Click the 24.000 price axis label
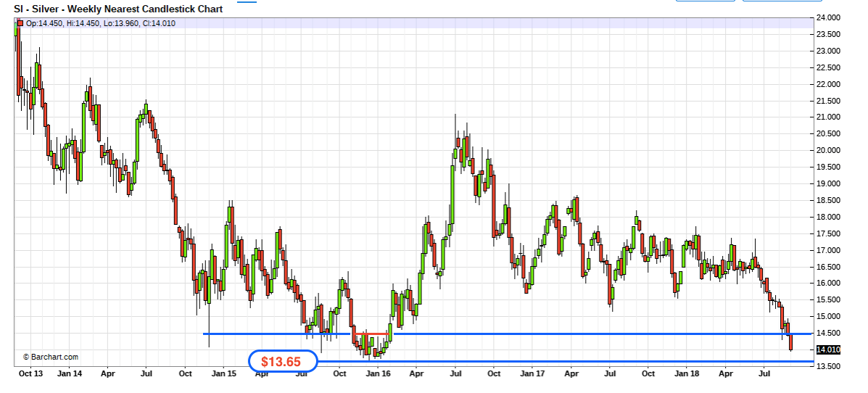This screenshot has height=393, width=868. (829, 17)
